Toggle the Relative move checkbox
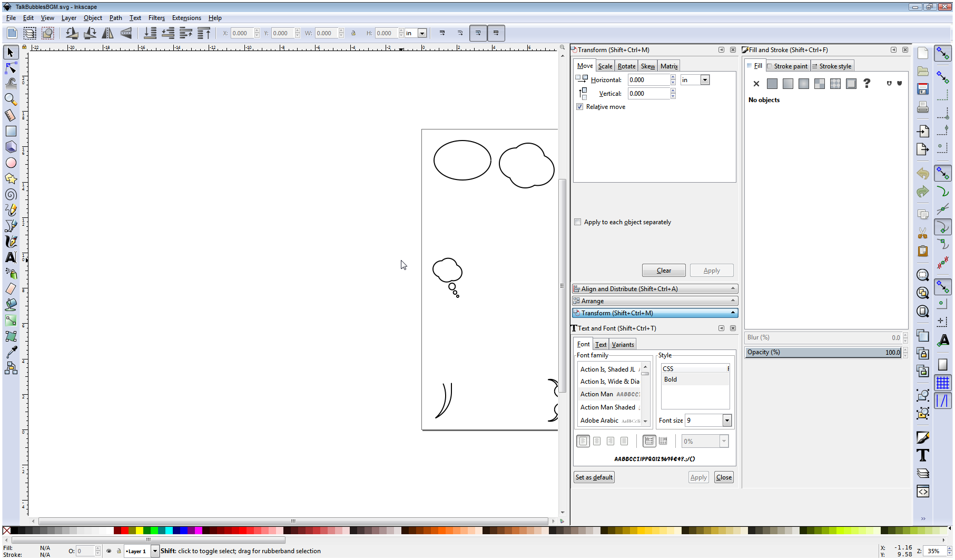The image size is (955, 560). (579, 106)
